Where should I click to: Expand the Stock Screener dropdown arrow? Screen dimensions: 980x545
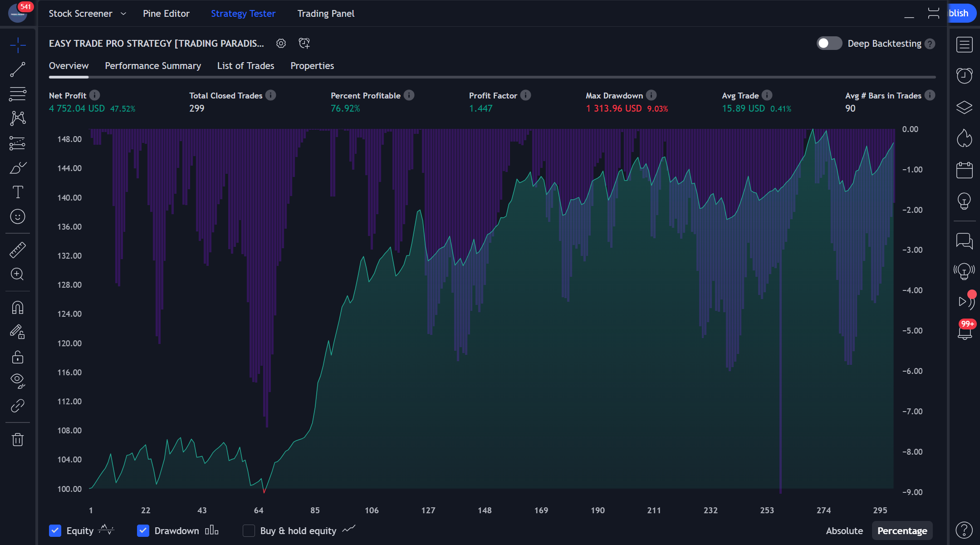(x=123, y=14)
